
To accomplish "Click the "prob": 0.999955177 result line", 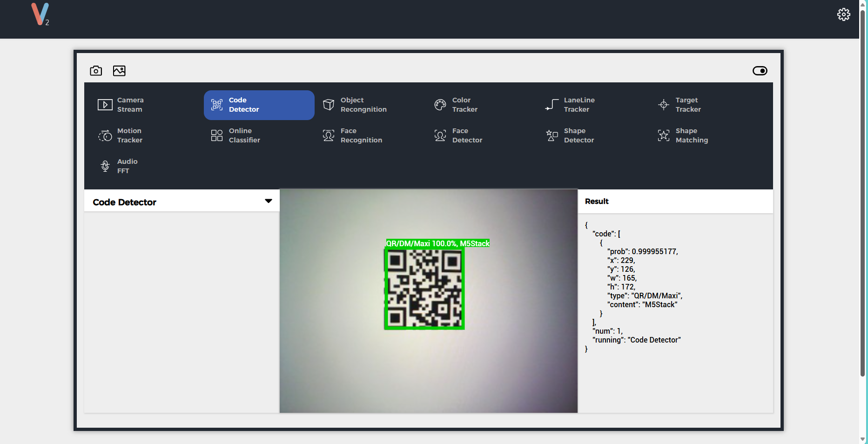I will pyautogui.click(x=642, y=251).
